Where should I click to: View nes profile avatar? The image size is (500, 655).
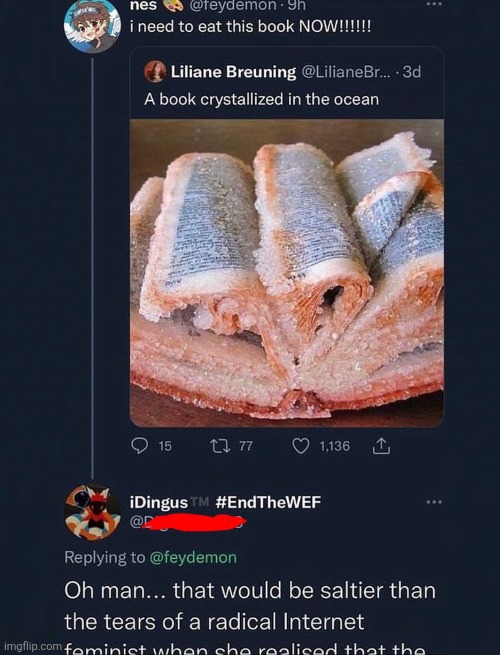92,26
